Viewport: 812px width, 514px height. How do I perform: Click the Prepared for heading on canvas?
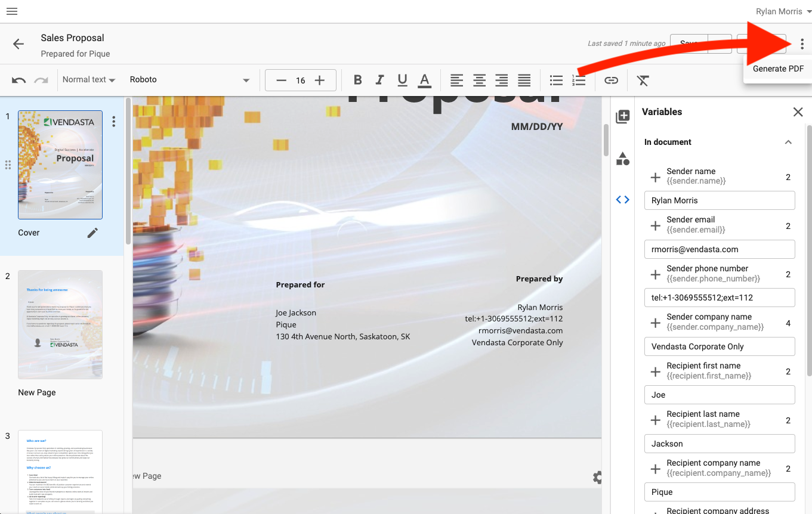pos(300,284)
